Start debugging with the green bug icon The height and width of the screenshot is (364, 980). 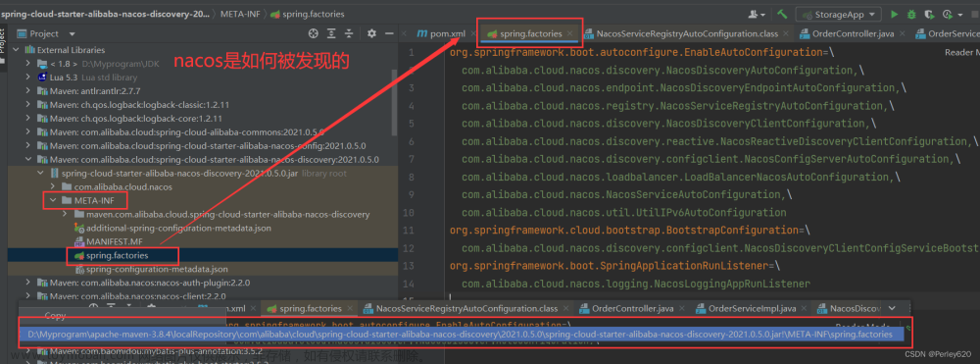click(x=911, y=14)
